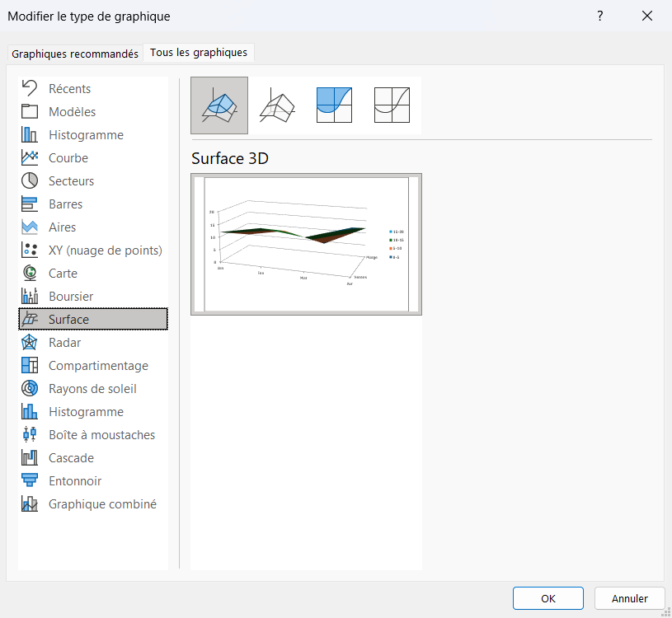The image size is (672, 618).
Task: Click the Entonnoir funnel icon
Action: tap(30, 481)
